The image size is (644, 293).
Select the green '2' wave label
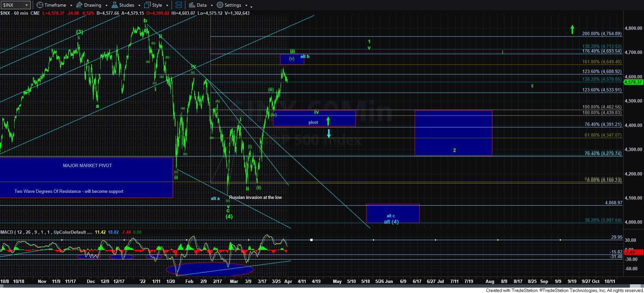pyautogui.click(x=454, y=150)
